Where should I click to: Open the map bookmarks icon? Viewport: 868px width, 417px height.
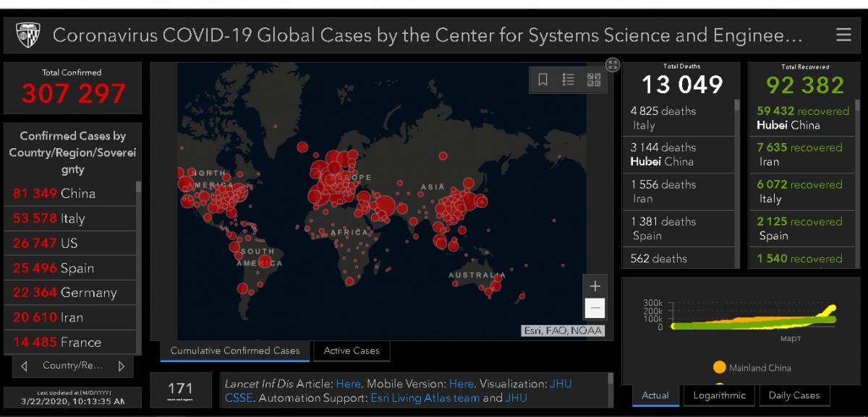point(542,79)
